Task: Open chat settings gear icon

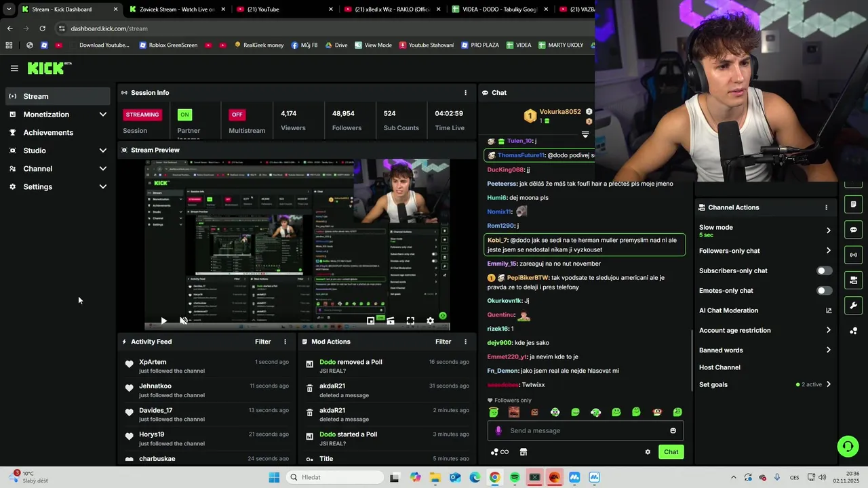Action: (x=648, y=452)
